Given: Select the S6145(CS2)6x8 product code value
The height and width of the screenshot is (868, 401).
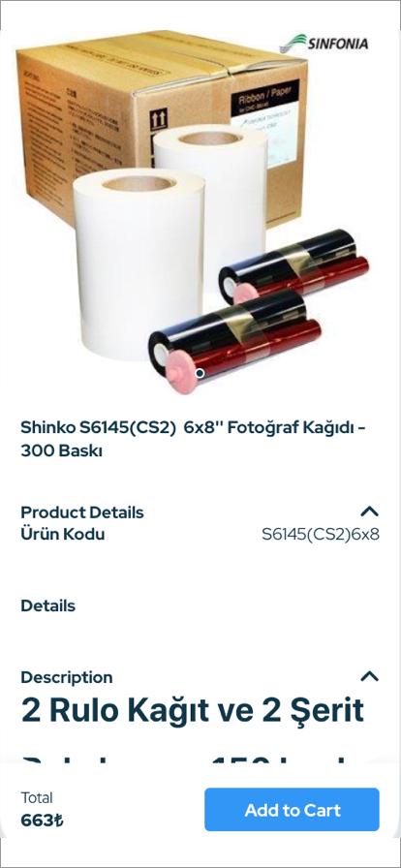Looking at the screenshot, I should [321, 534].
